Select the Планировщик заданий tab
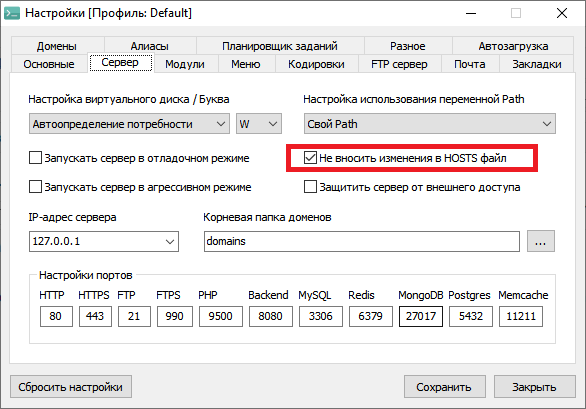586x409 pixels. pyautogui.click(x=280, y=46)
